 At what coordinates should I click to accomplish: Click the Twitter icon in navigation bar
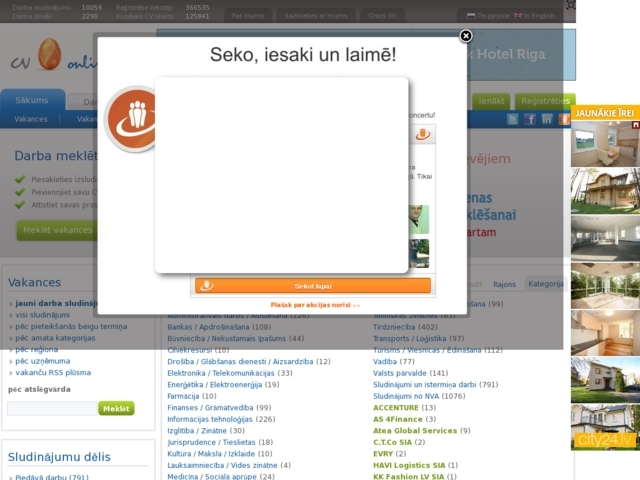point(513,119)
